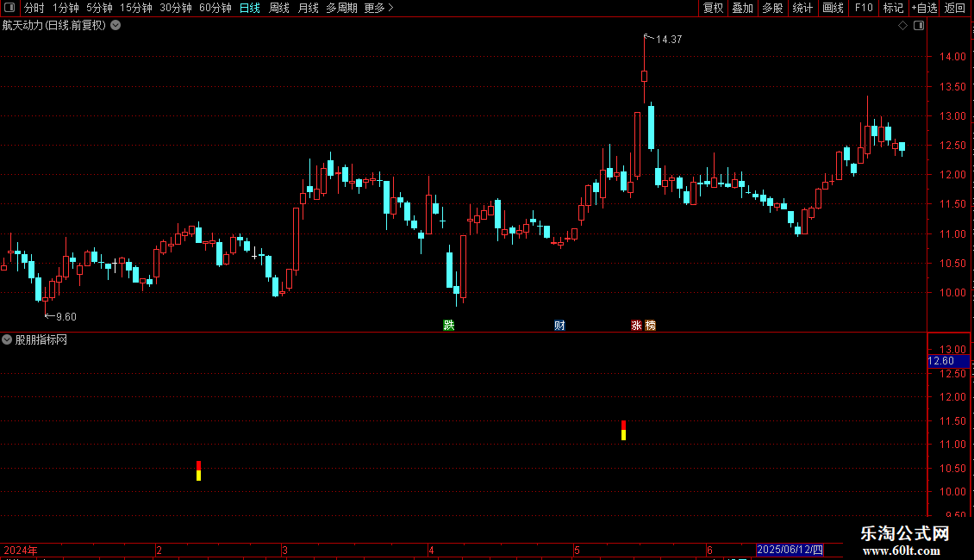The height and width of the screenshot is (560, 974).
Task: Click the red-yellow signal bar near May
Action: 624,430
